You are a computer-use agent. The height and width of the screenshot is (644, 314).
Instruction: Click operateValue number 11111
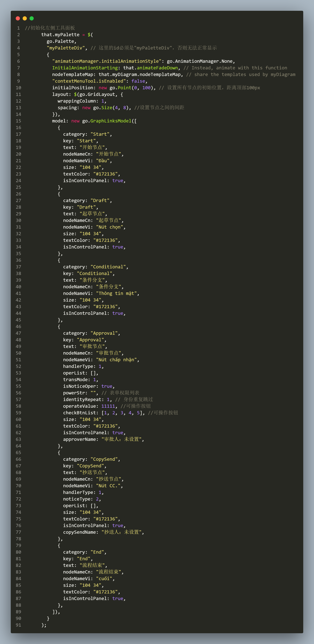pos(108,406)
